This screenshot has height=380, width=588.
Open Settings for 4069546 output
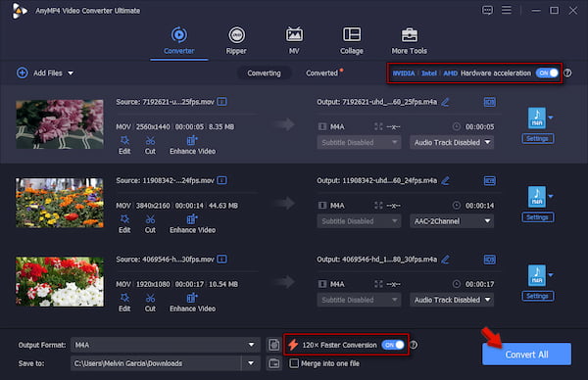538,296
